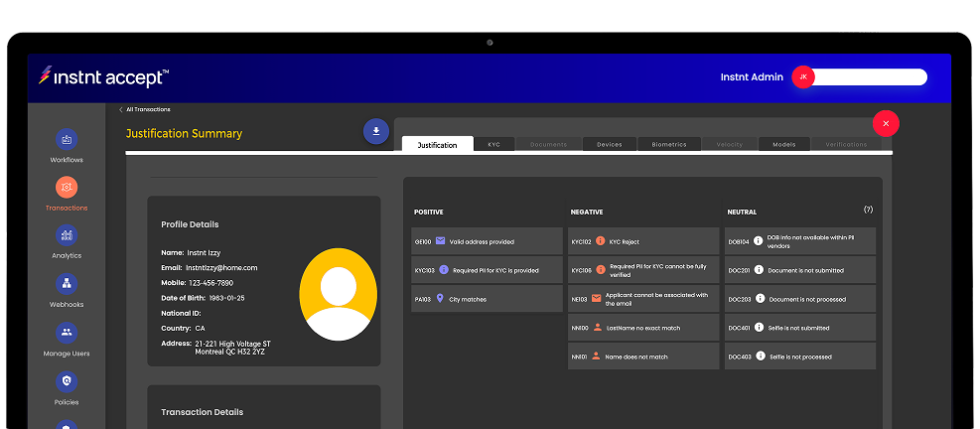Click the instnt accept logo

tap(103, 76)
